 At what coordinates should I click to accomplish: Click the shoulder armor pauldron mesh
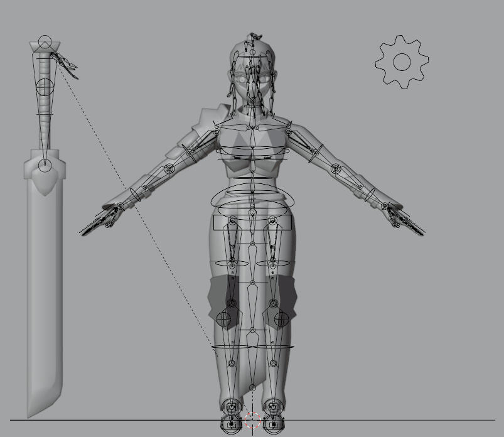[x=206, y=124]
